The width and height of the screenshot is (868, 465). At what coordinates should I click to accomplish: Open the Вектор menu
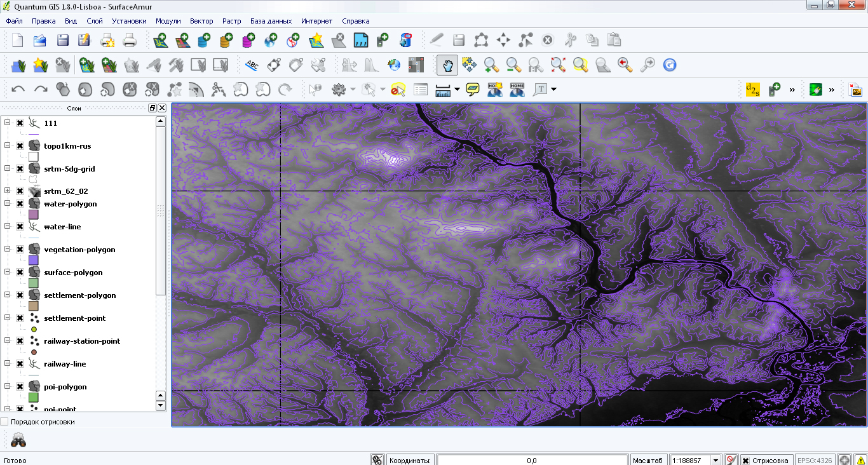pos(201,21)
